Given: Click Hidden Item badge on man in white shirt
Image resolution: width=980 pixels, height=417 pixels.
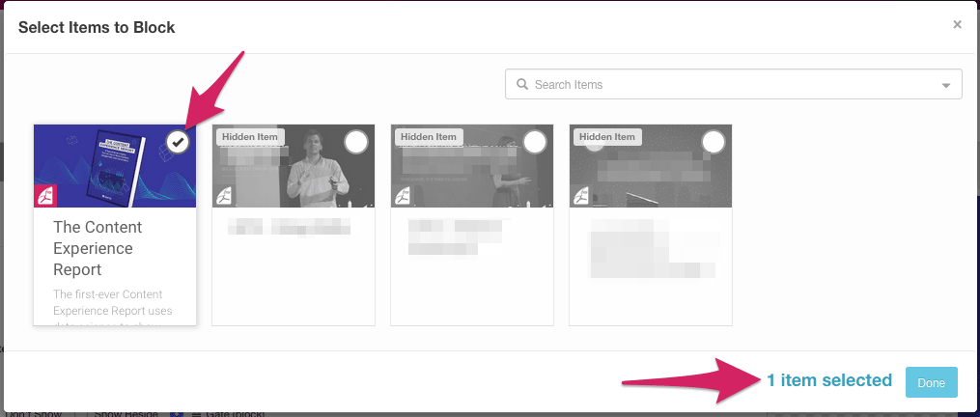Looking at the screenshot, I should click(x=250, y=137).
